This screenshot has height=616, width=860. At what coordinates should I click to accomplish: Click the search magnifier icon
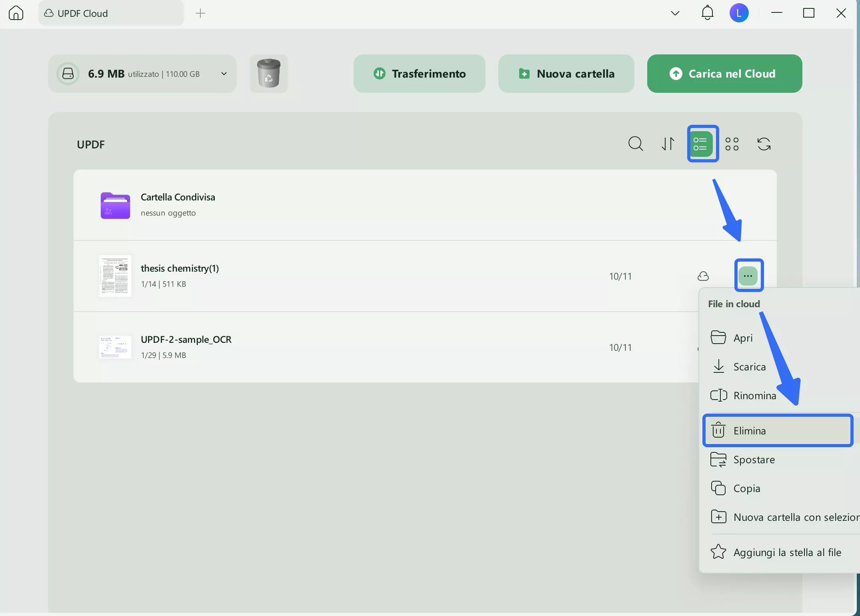coord(635,144)
